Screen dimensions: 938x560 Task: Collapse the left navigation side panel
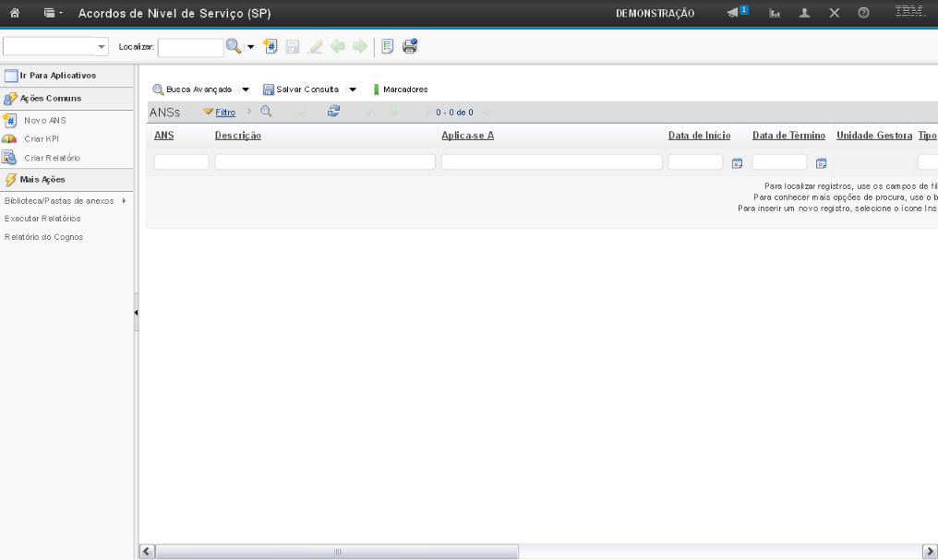pos(137,313)
